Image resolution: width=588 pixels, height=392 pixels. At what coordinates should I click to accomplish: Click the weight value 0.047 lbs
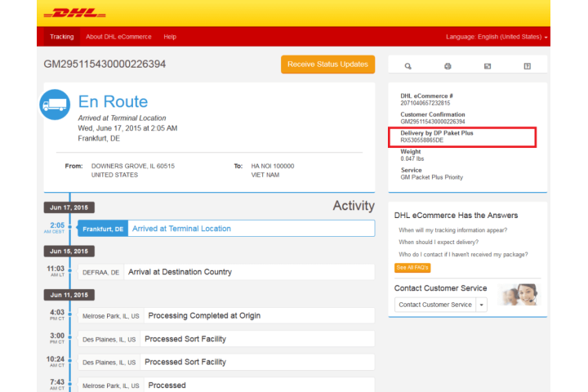coord(412,158)
